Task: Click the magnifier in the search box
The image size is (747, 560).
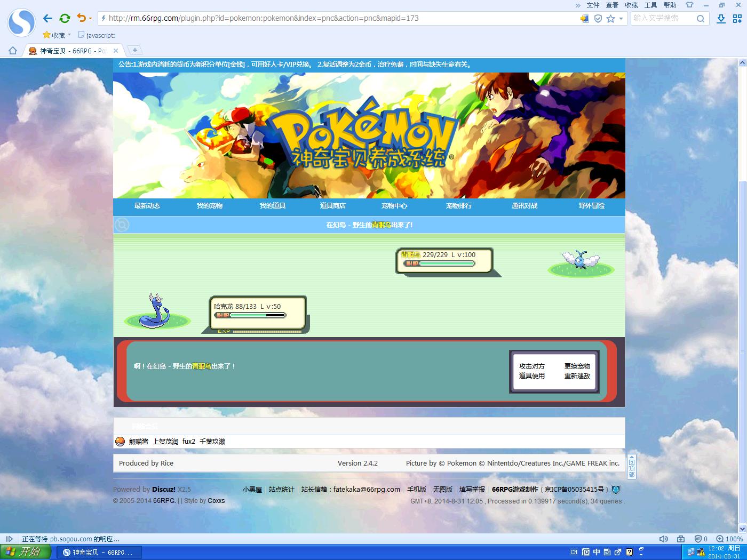Action: [701, 19]
